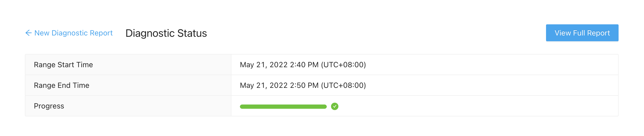Click year 2022 in the Range End Time row
The image size is (644, 136).
tap(278, 85)
